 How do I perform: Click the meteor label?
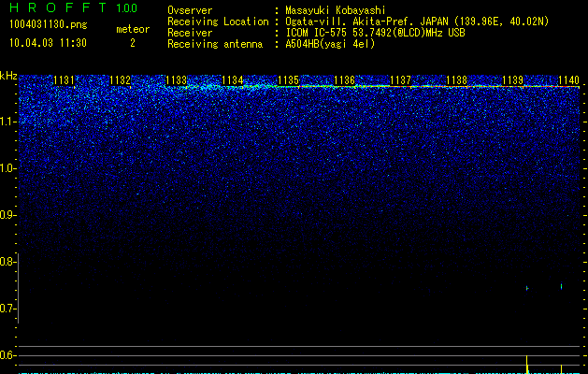click(x=133, y=29)
